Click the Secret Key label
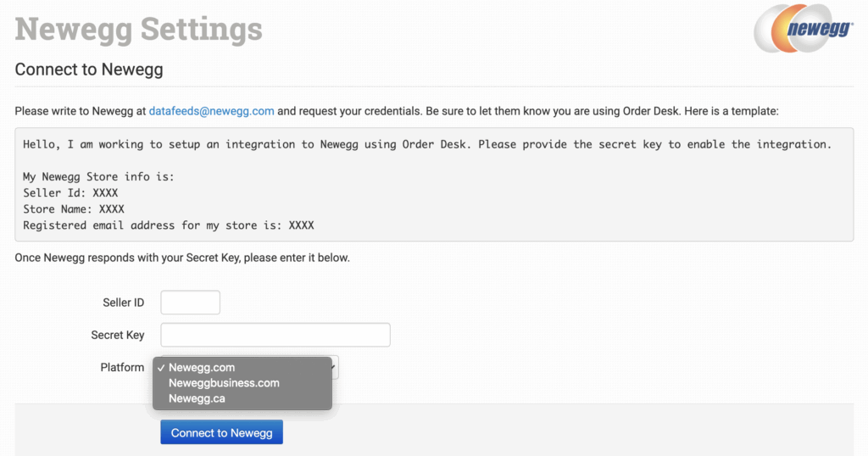The width and height of the screenshot is (868, 456). click(x=118, y=335)
